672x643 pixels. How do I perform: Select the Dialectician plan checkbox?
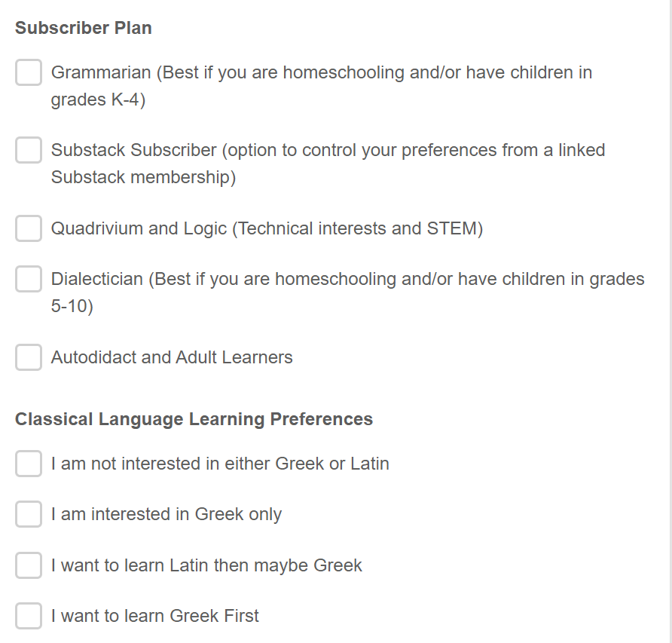(29, 279)
